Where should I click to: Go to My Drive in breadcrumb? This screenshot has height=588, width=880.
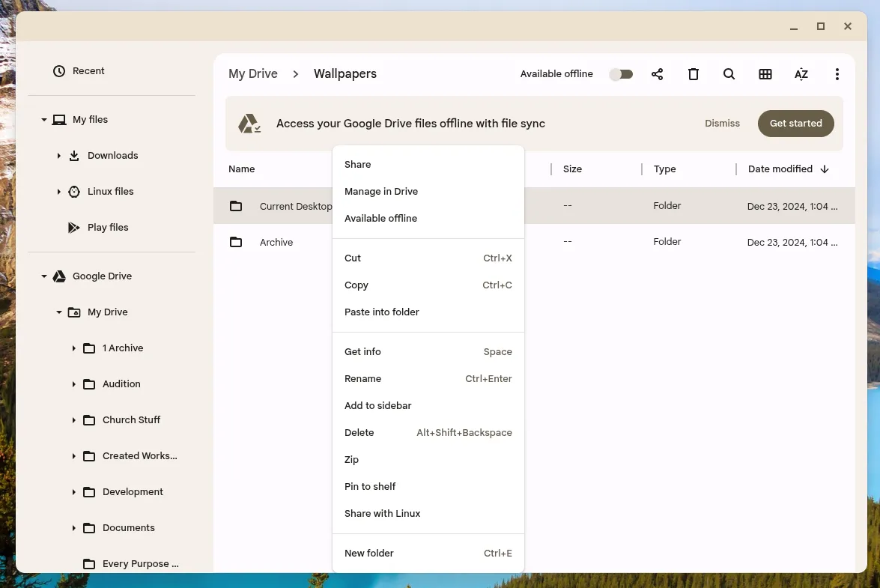[x=253, y=74]
